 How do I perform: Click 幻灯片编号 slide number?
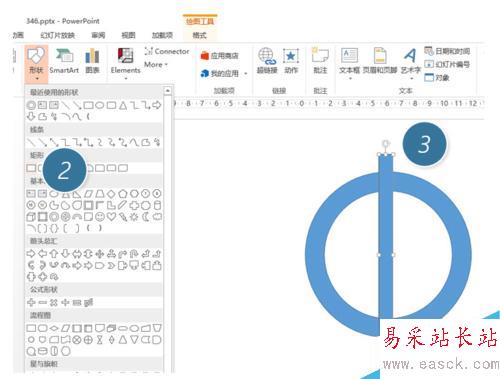pyautogui.click(x=447, y=64)
